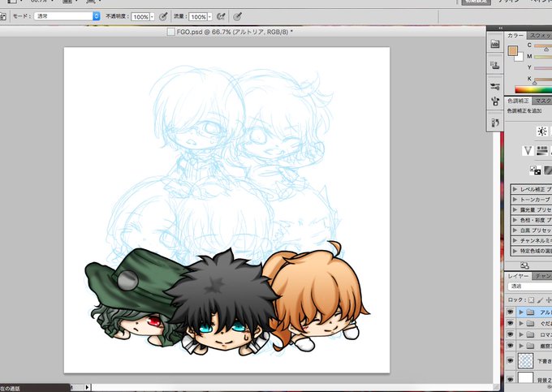This screenshot has height=392, width=552.
Task: Open the 不透明度 slider arrow
Action: pyautogui.click(x=152, y=17)
